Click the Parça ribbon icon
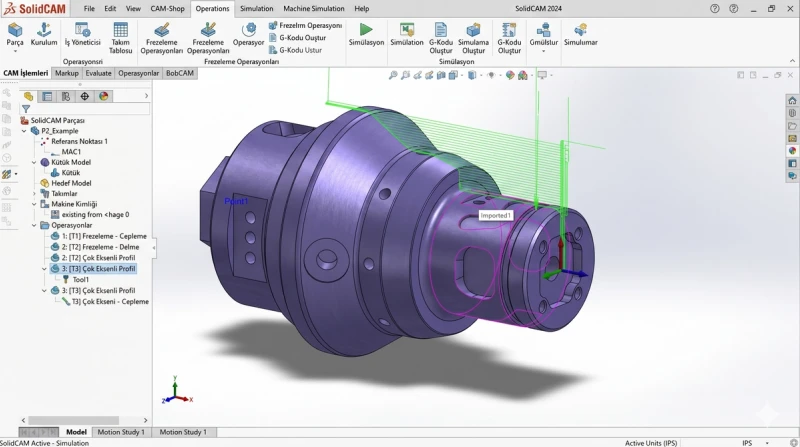Image resolution: width=800 pixels, height=447 pixels. coord(15,31)
